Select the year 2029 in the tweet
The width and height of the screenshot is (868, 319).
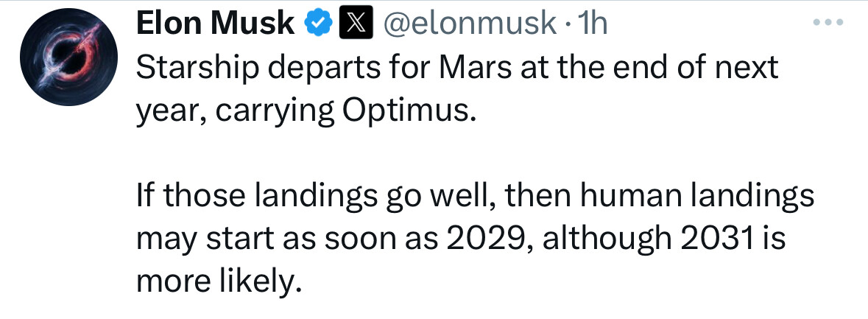click(x=490, y=239)
